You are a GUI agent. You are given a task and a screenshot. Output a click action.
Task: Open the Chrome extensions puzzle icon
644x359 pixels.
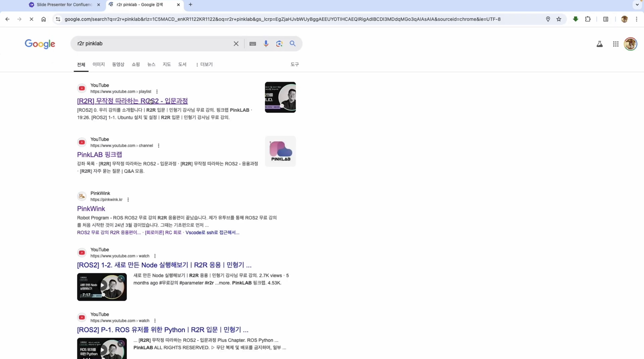click(x=588, y=19)
